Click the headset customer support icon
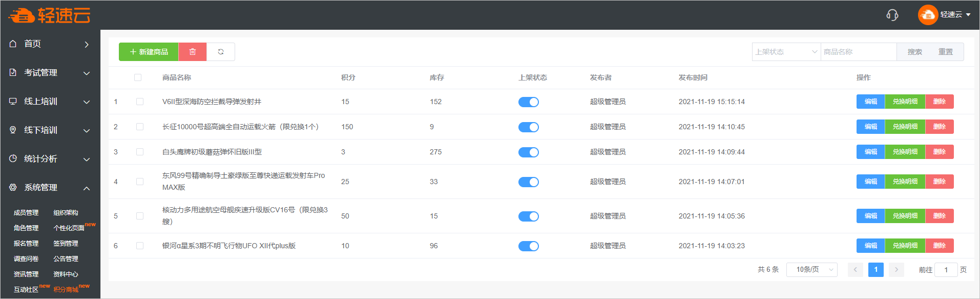 point(892,15)
